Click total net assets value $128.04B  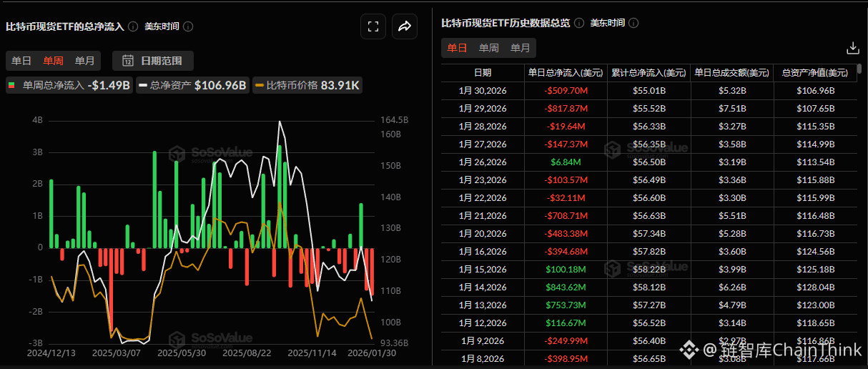tap(815, 287)
